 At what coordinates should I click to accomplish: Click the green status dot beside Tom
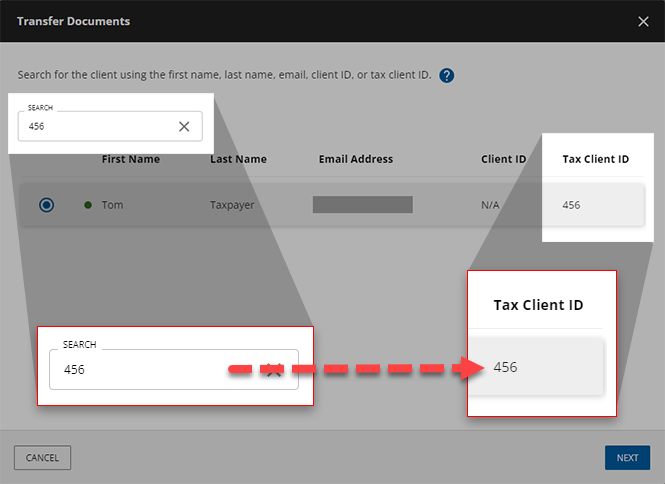(88, 205)
